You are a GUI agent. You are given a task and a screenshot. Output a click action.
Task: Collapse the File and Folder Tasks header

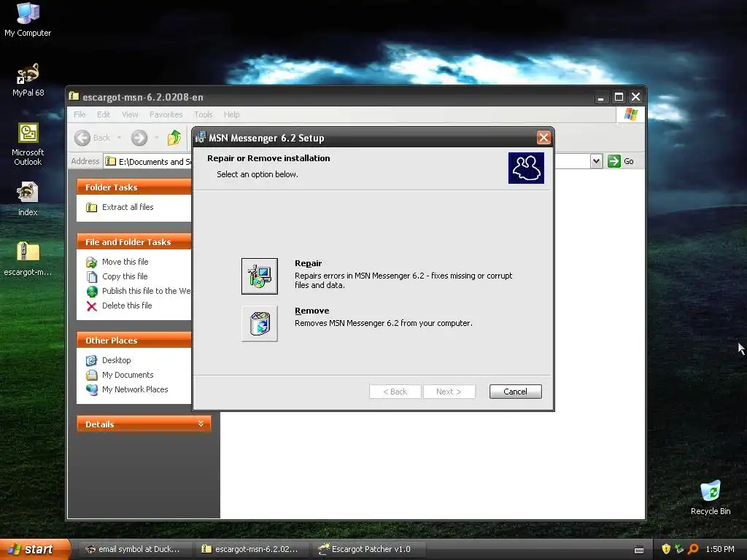tap(134, 242)
